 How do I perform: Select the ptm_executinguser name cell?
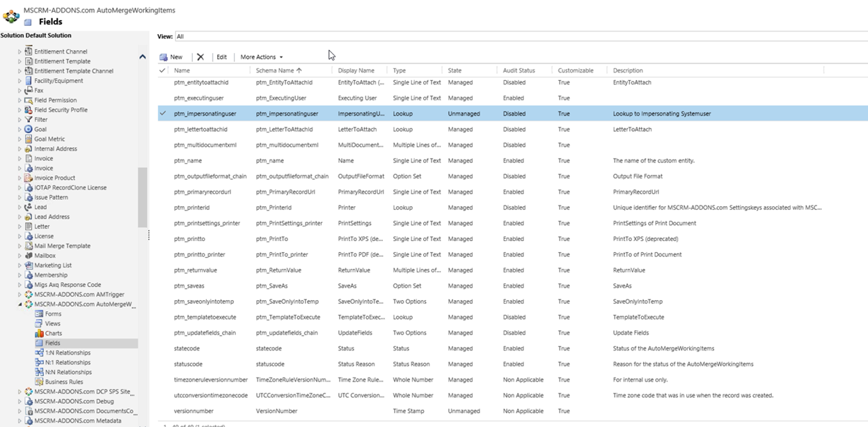point(200,98)
